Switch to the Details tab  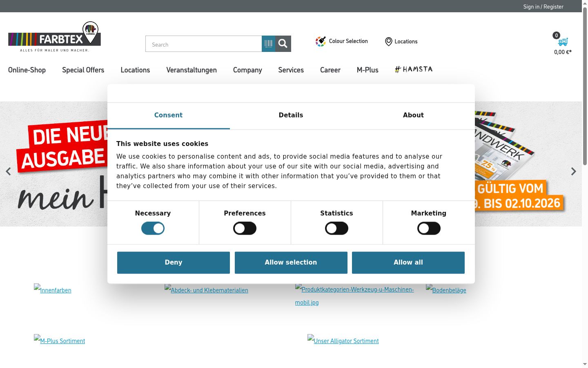pos(291,115)
